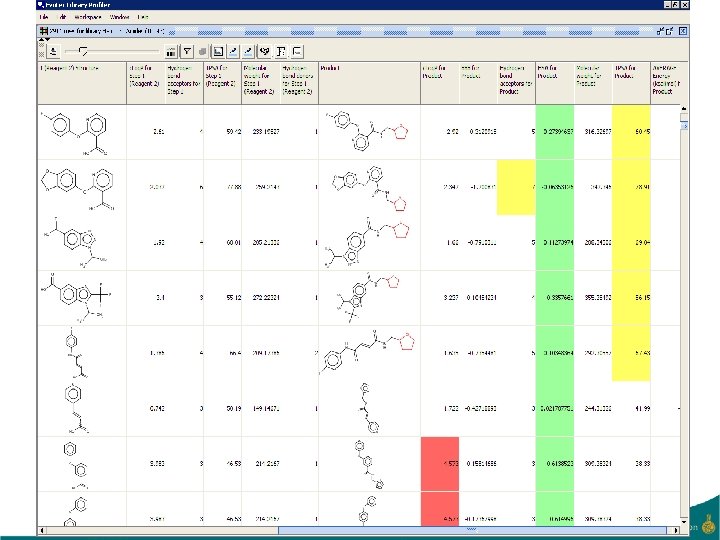The image size is (720, 540).
Task: Click the down arrow of the vertical scrollbar
Action: (x=684, y=522)
